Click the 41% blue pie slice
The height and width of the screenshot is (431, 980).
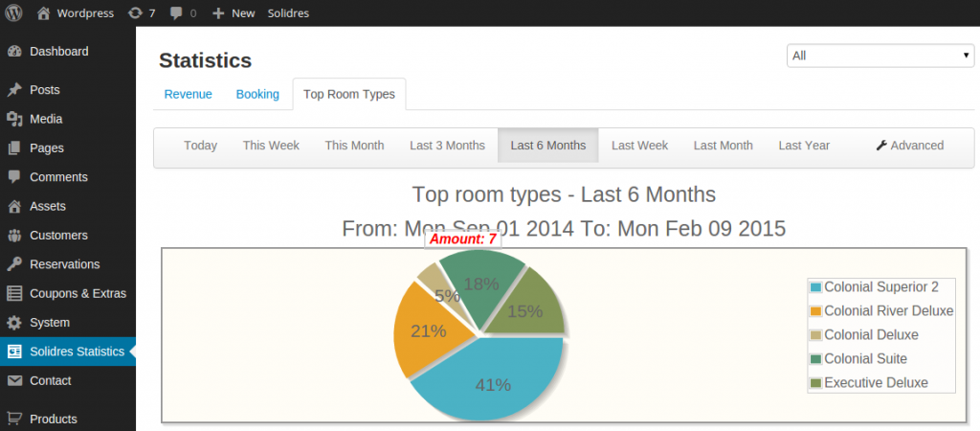pyautogui.click(x=493, y=381)
